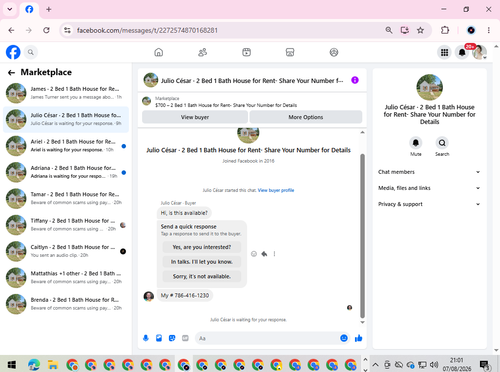Open the Marketplace icon in top navigation
The width and height of the screenshot is (500, 372).
tap(290, 52)
